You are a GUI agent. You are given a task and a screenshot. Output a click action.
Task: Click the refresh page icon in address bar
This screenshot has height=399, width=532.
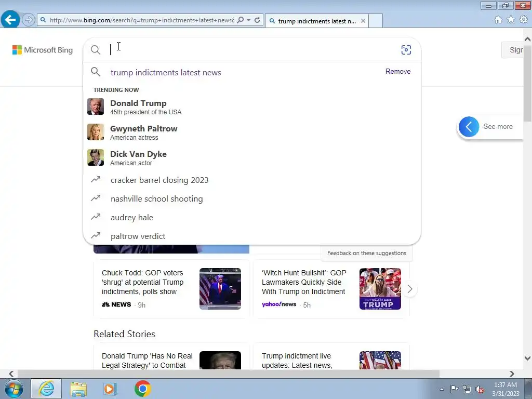[257, 20]
